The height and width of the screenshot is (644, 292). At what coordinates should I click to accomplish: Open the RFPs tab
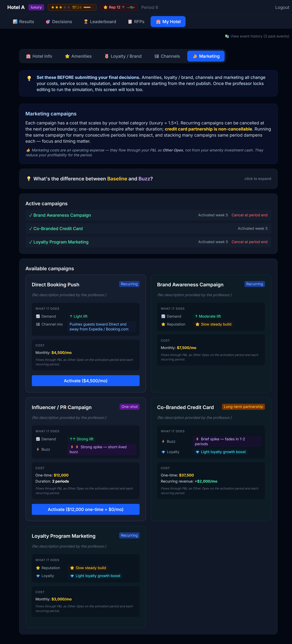pyautogui.click(x=136, y=22)
